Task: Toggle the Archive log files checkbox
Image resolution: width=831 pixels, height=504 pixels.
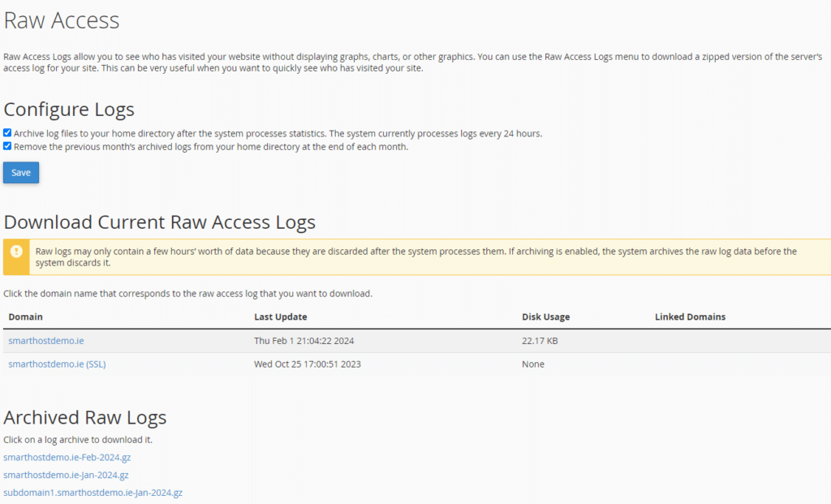Action: click(x=7, y=133)
